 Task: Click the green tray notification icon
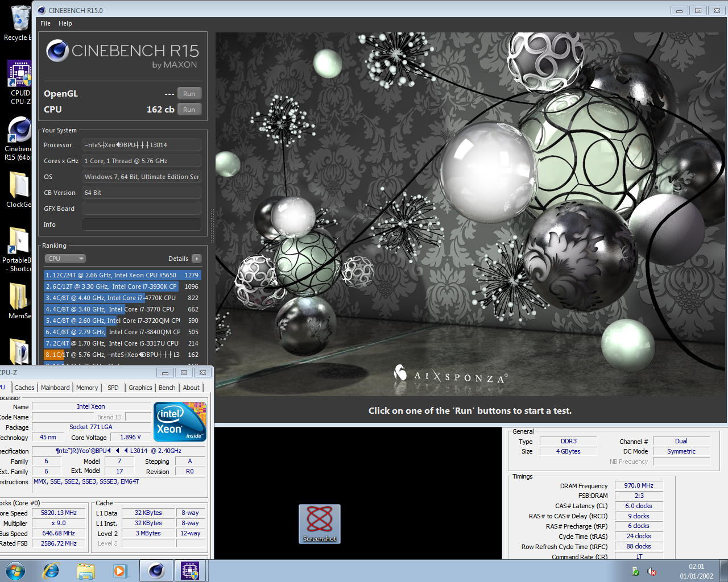(x=636, y=572)
